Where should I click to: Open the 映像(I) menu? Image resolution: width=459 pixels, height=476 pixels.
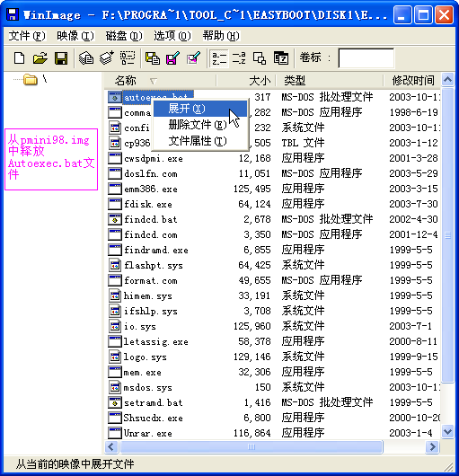[x=75, y=36]
